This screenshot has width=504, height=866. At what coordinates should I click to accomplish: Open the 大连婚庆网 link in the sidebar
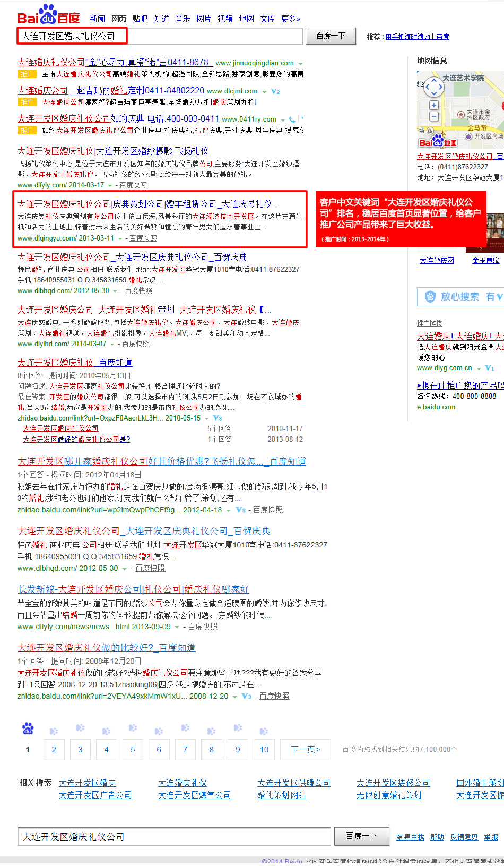(437, 260)
